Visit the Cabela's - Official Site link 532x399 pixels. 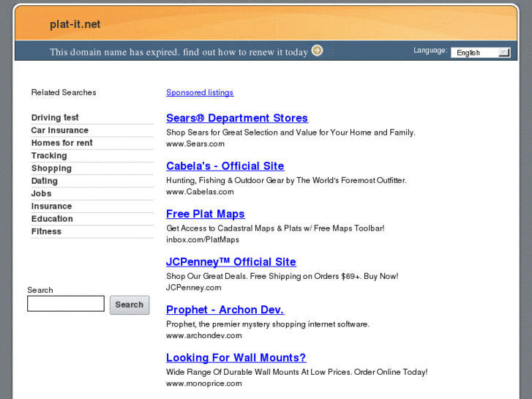click(225, 165)
